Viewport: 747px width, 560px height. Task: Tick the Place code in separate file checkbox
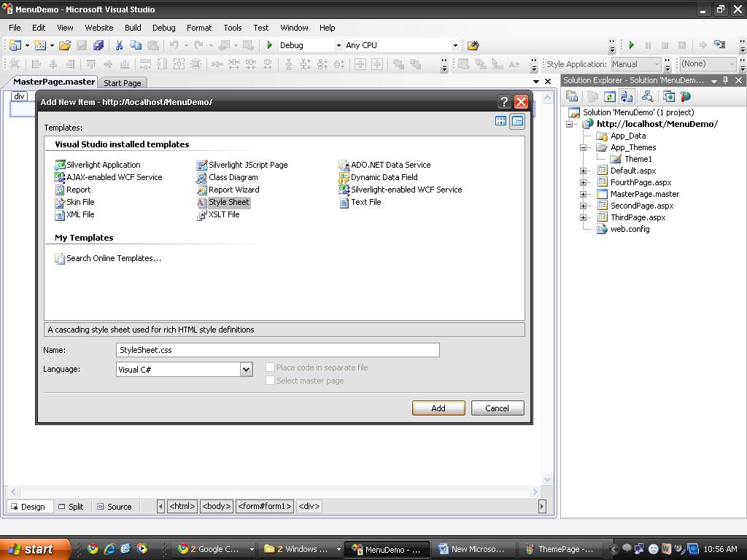click(270, 367)
